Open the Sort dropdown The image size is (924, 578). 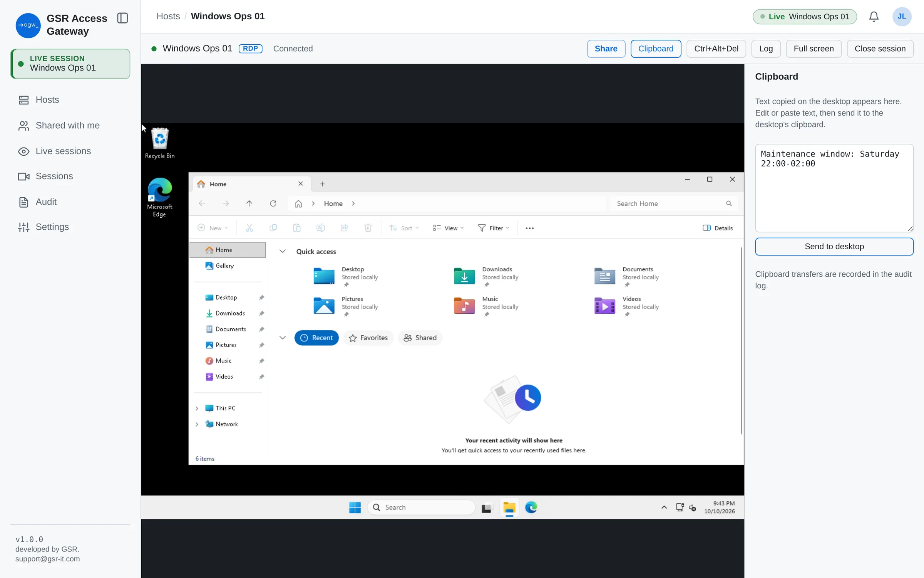pyautogui.click(x=404, y=228)
